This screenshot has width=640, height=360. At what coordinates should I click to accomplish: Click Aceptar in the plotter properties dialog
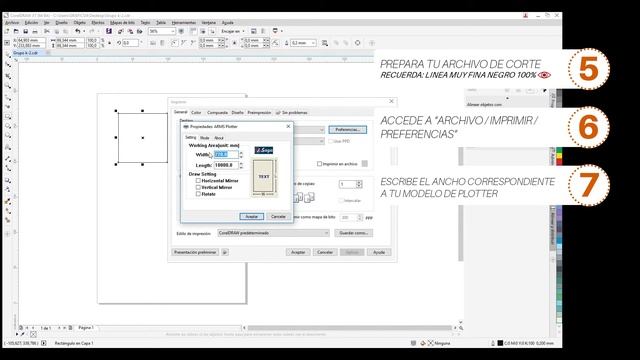251,216
